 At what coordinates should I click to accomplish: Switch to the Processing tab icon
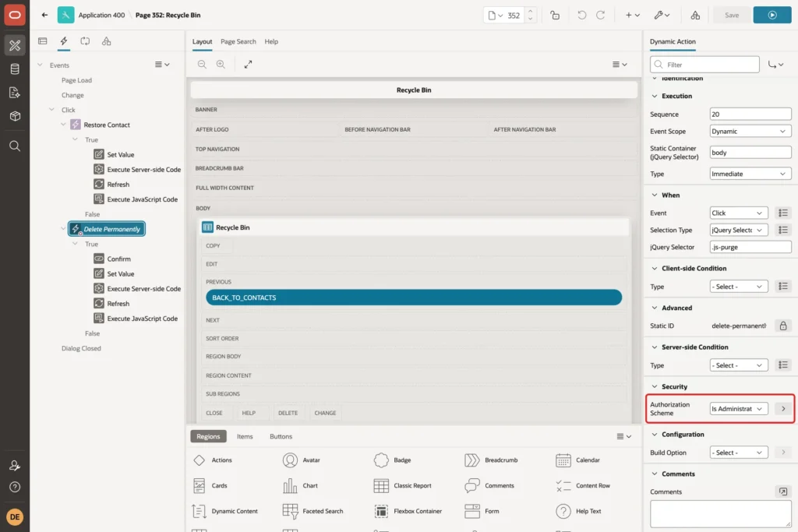click(x=85, y=41)
